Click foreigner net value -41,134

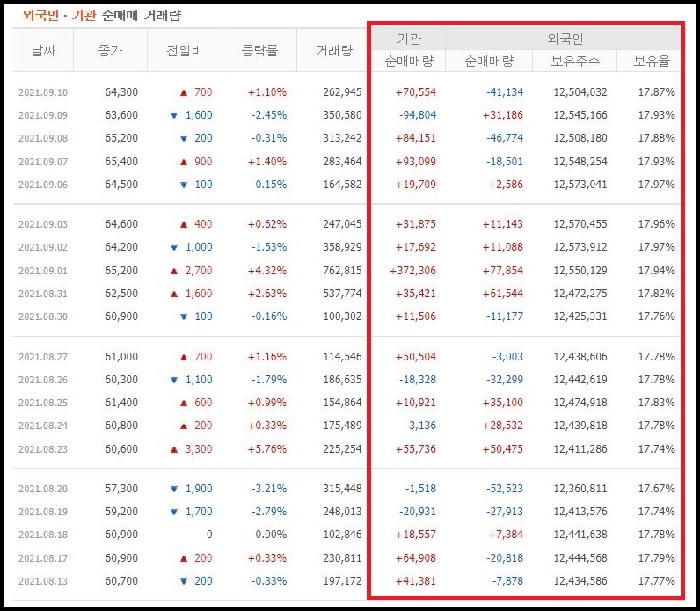point(505,92)
